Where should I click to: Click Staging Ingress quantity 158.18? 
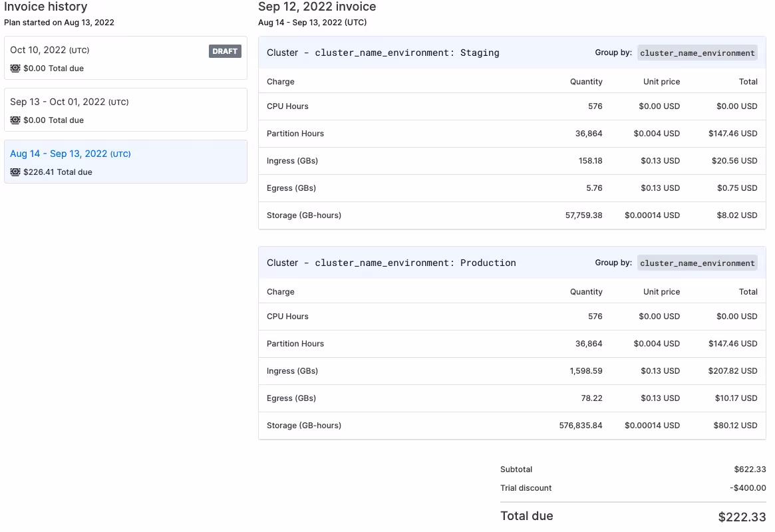[590, 160]
